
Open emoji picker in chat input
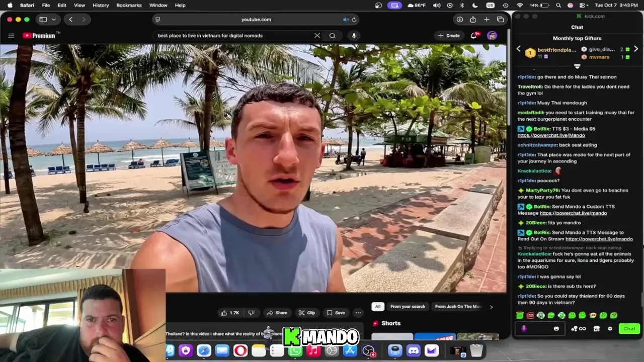pyautogui.click(x=556, y=329)
